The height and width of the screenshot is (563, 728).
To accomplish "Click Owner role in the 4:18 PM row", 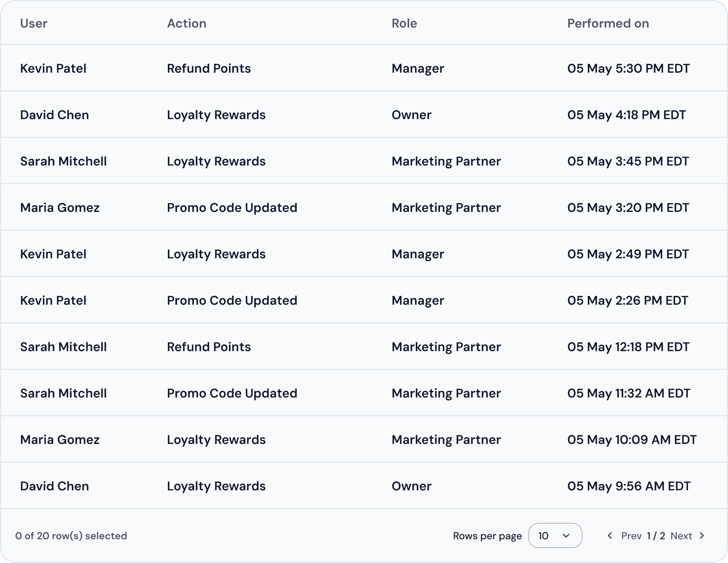I will 411,115.
